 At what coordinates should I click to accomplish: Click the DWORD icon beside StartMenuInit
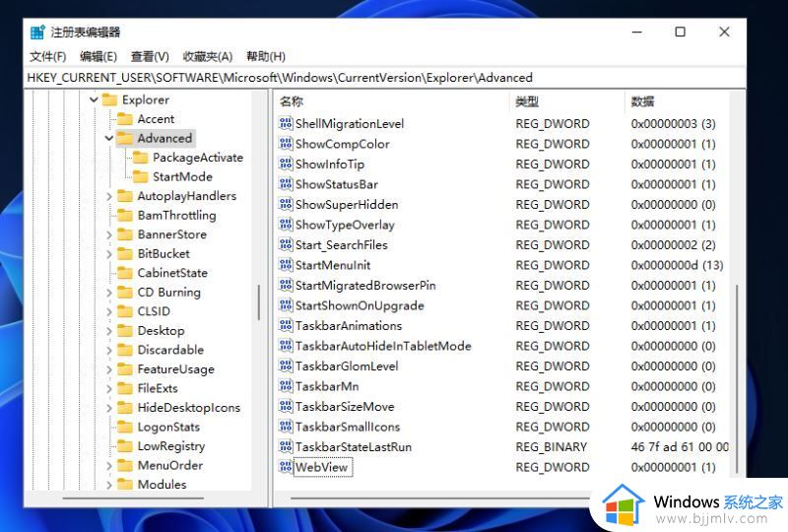(x=286, y=264)
